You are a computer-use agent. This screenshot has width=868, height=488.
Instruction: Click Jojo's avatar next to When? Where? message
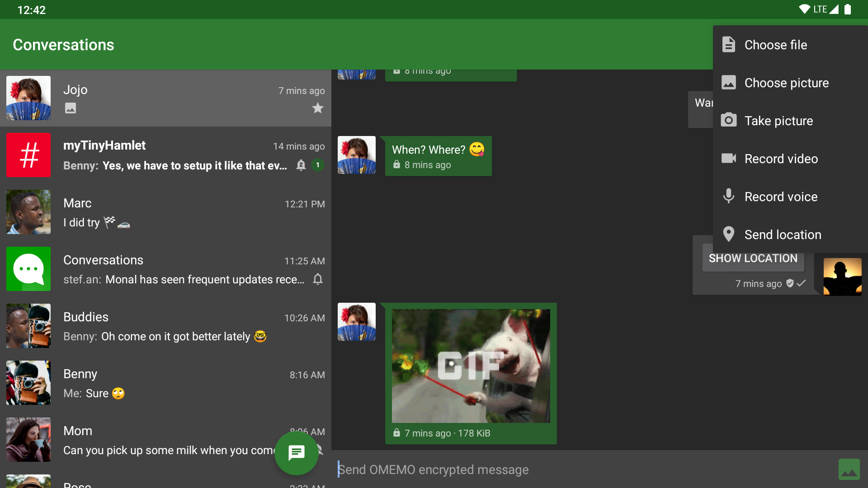(356, 155)
